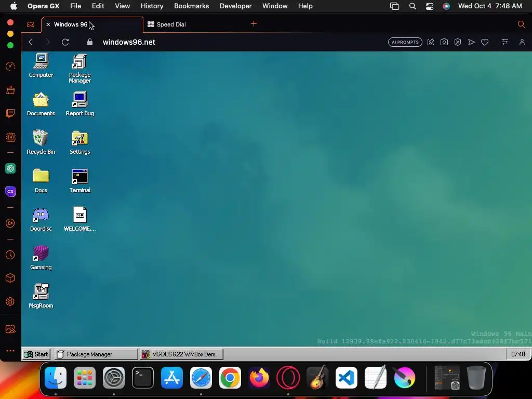Click the send flow arrow icon
Image resolution: width=532 pixels, height=399 pixels.
pyautogui.click(x=471, y=42)
